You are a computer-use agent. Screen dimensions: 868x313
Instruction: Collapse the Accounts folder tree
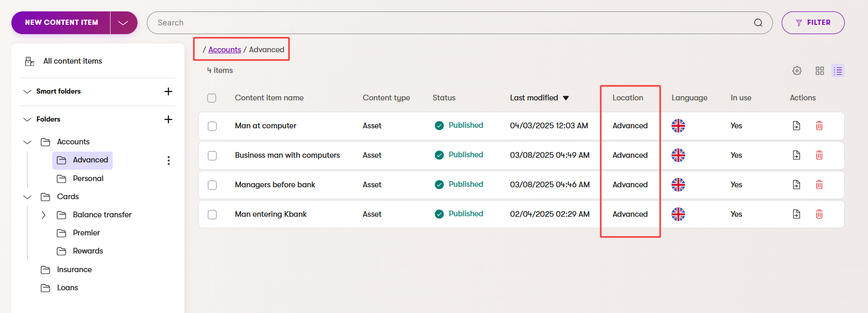click(x=27, y=142)
